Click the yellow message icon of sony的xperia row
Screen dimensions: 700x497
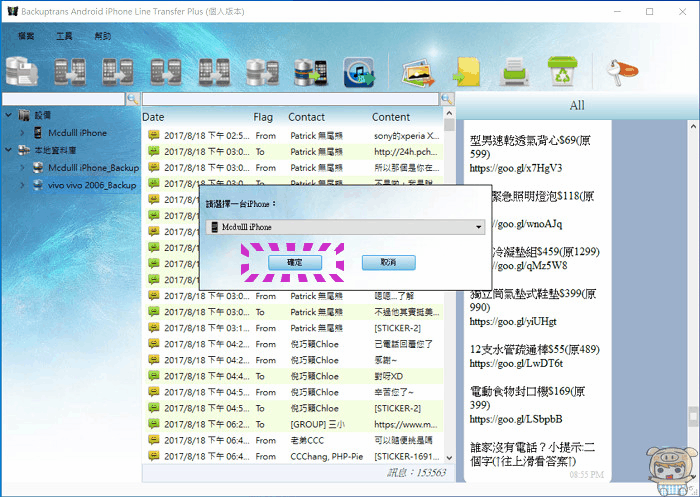point(154,135)
